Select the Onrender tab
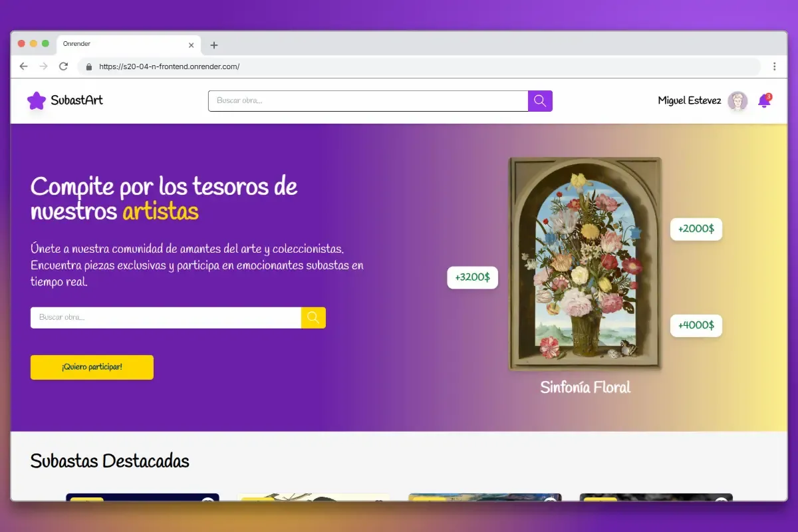The height and width of the screenshot is (532, 798). point(128,45)
